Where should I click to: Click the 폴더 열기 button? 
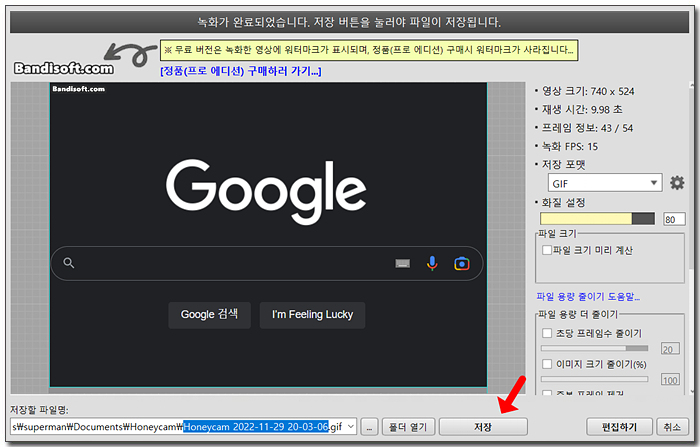click(x=408, y=427)
